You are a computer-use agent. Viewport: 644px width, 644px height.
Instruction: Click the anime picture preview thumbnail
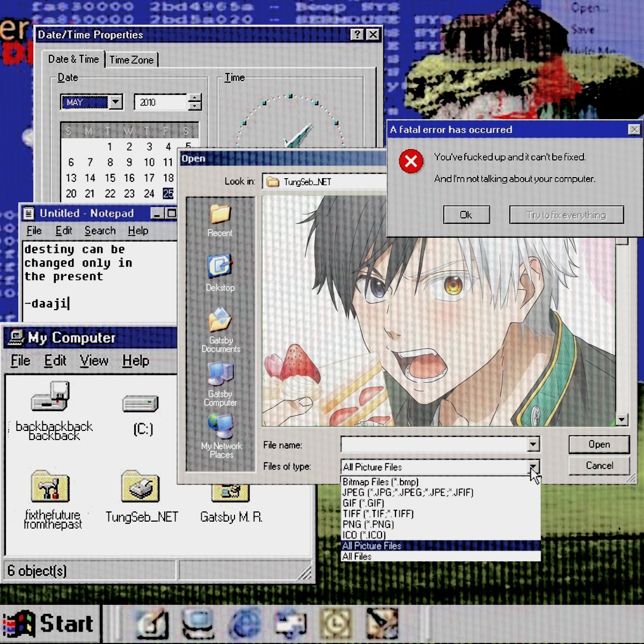(439, 311)
